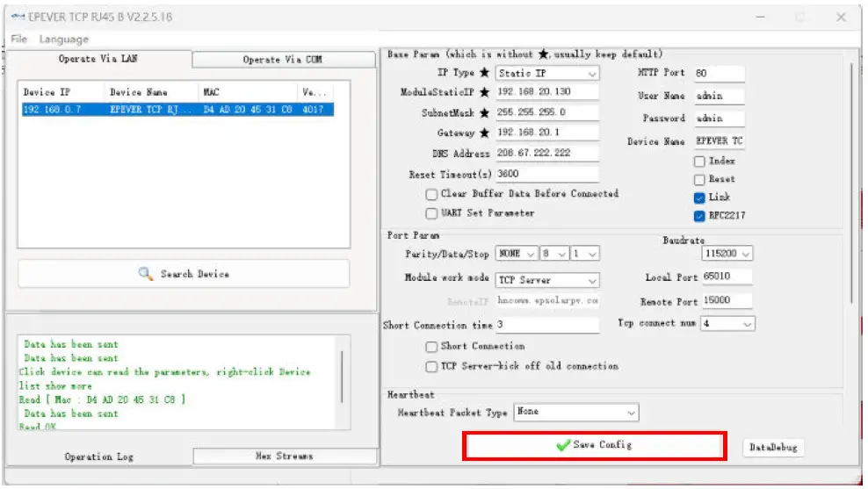868x489 pixels.
Task: Click the green checkmark on Save Config
Action: pyautogui.click(x=563, y=445)
